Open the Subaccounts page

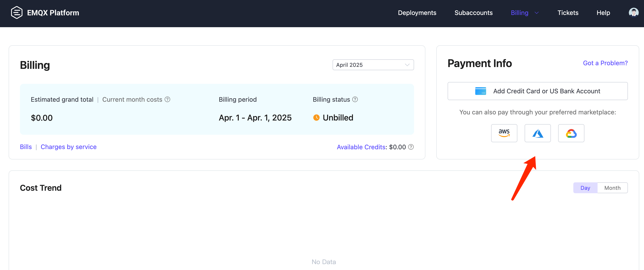pyautogui.click(x=473, y=12)
